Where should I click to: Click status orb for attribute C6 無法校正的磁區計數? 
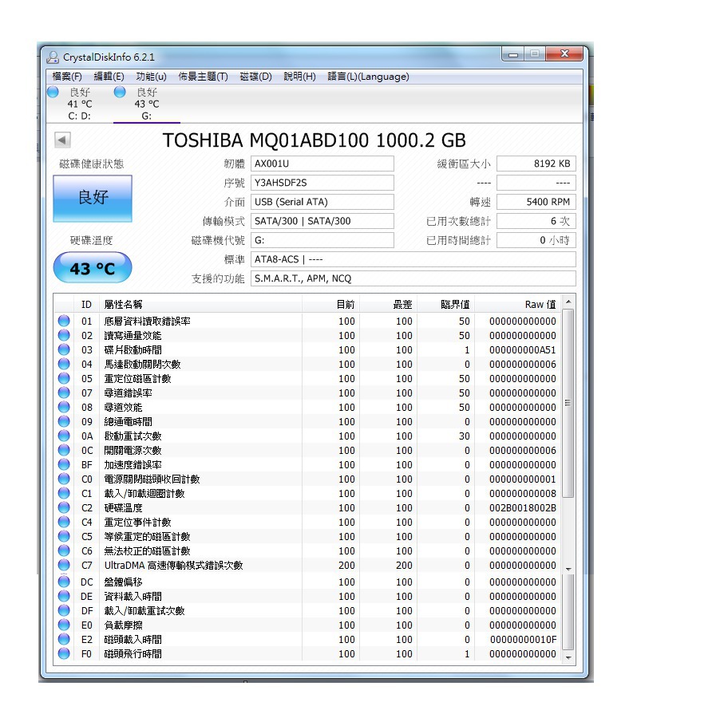[x=64, y=550]
